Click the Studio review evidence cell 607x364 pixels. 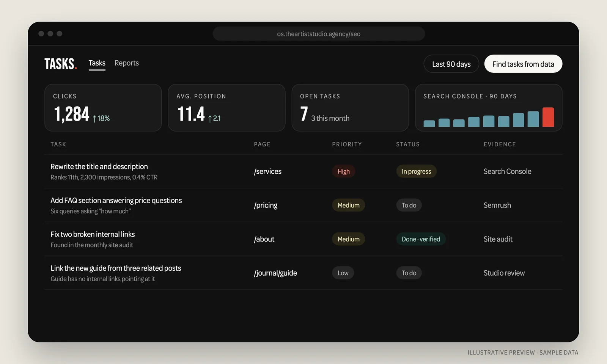504,273
